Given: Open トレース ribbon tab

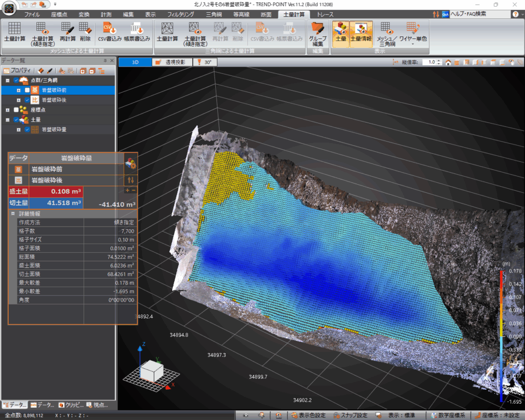Looking at the screenshot, I should (325, 14).
